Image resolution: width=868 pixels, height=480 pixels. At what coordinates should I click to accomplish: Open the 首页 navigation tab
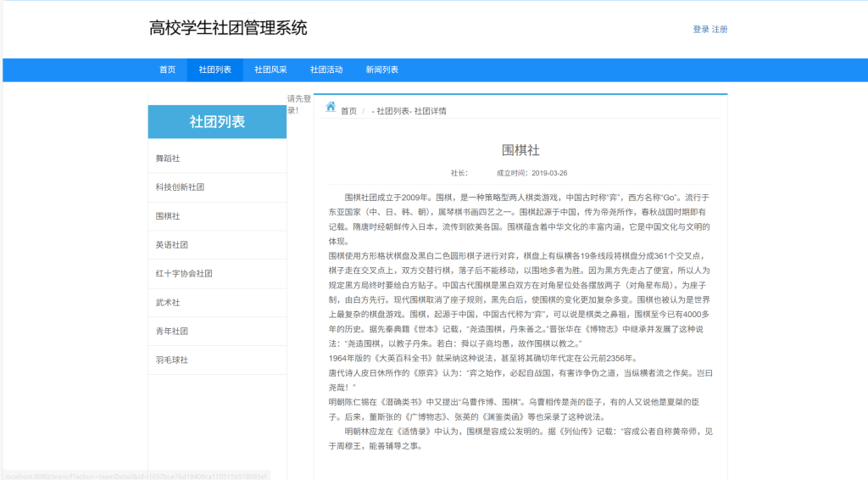(167, 70)
